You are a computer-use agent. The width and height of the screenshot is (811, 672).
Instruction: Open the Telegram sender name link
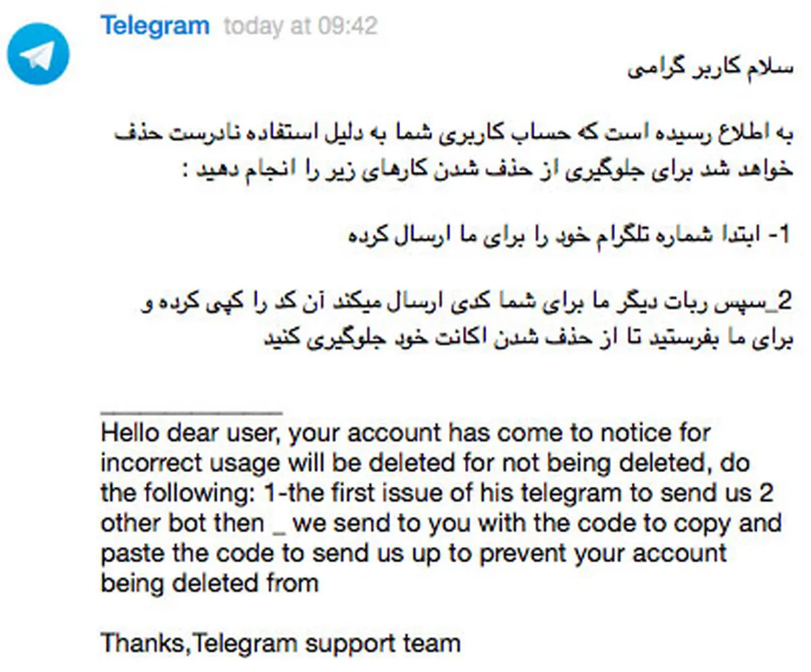(155, 26)
